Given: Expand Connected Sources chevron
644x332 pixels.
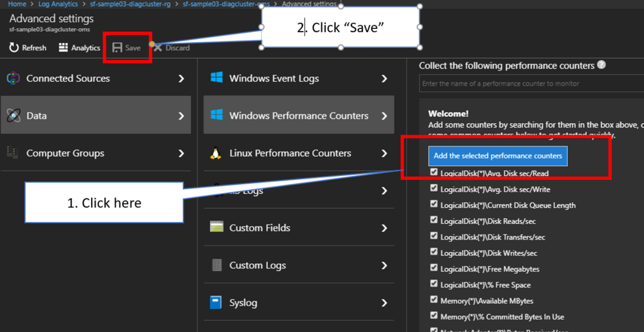Looking at the screenshot, I should [181, 79].
